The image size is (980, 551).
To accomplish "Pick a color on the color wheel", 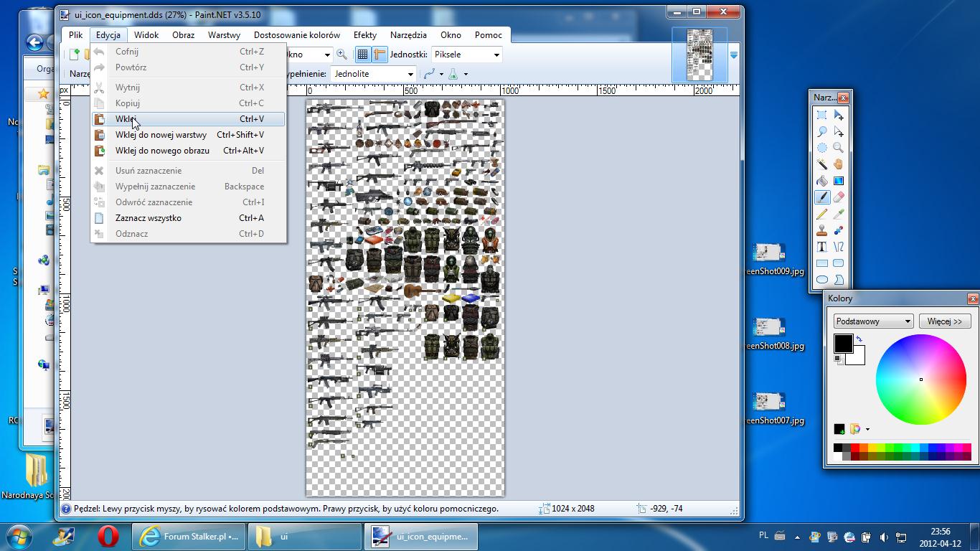I will tap(921, 380).
